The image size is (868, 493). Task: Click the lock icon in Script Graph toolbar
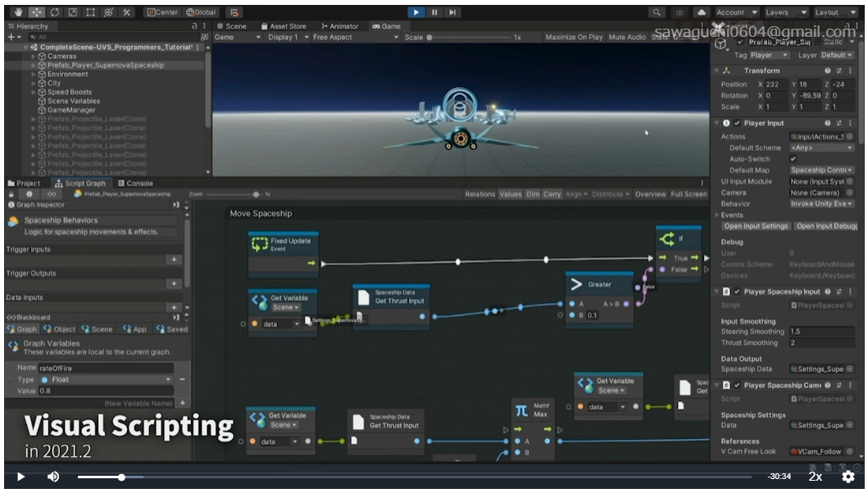click(x=11, y=194)
